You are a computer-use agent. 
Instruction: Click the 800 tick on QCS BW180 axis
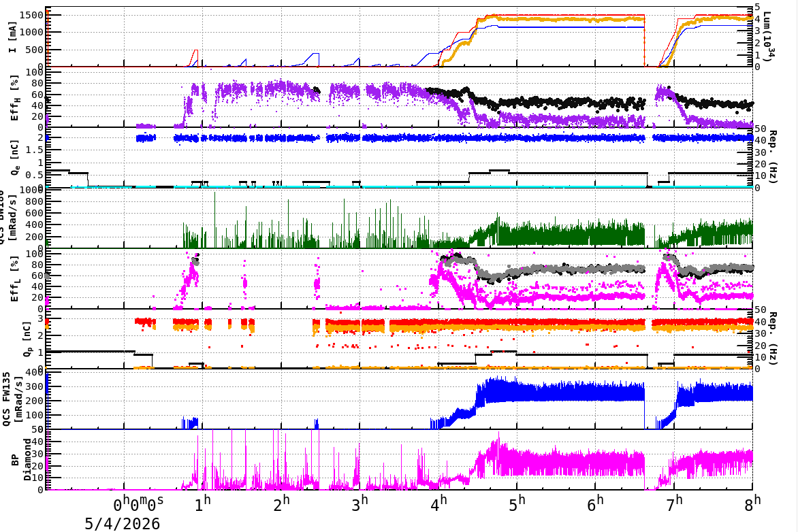coord(35,201)
